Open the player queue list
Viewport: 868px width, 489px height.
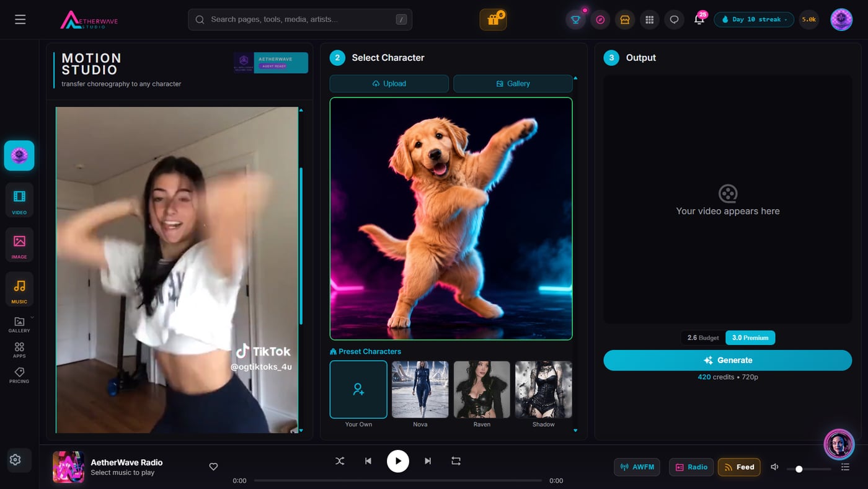coord(845,467)
